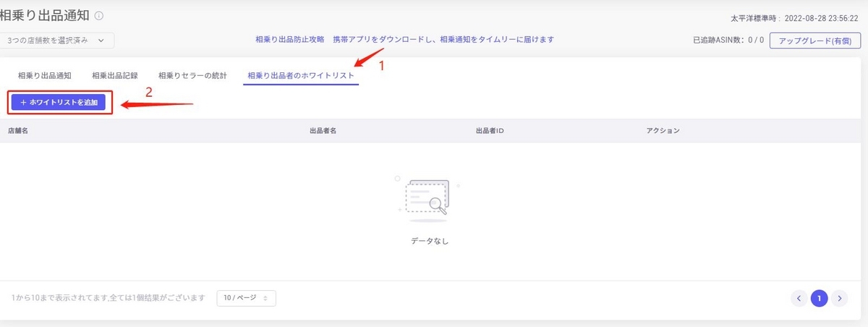Open the 携帯アプリをダウンロード notification link
868x327 pixels.
[443, 40]
